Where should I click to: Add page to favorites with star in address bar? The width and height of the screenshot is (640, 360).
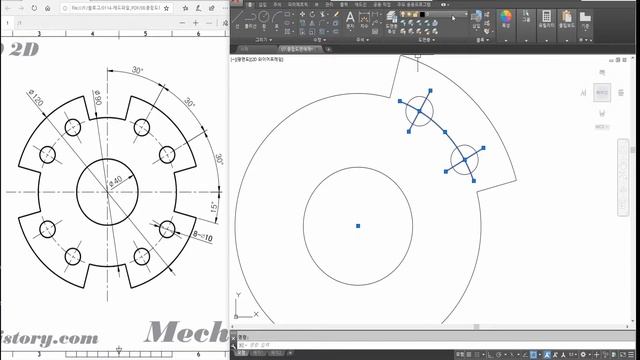pos(166,8)
